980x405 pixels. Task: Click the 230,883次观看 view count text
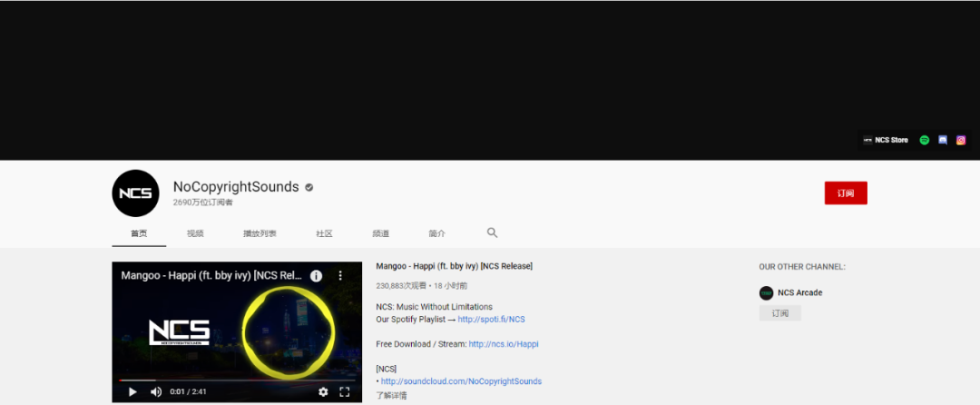(x=401, y=286)
